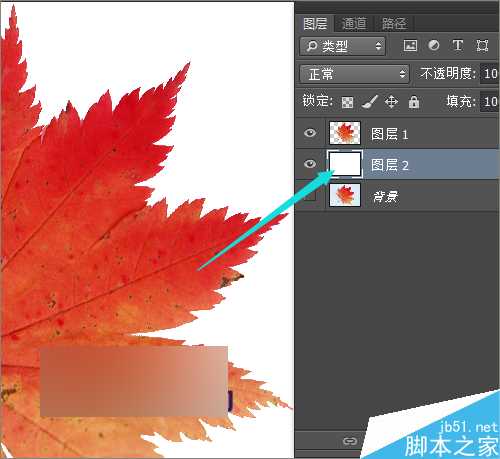Click the white 图层 2 thumbnail
Image resolution: width=500 pixels, height=459 pixels.
345,164
